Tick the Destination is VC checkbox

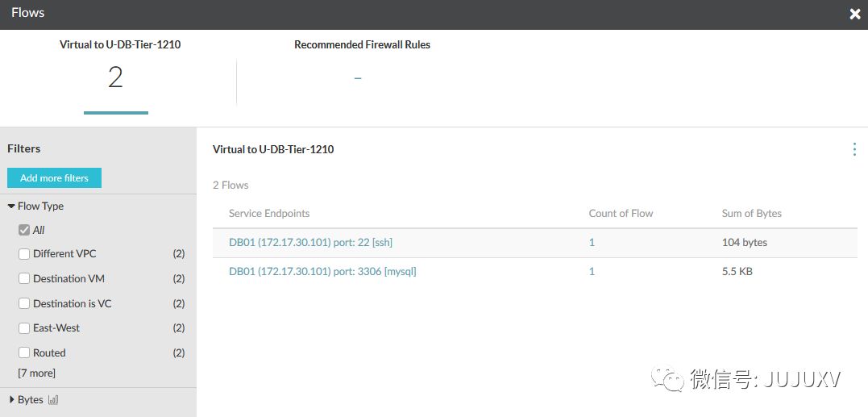(24, 304)
